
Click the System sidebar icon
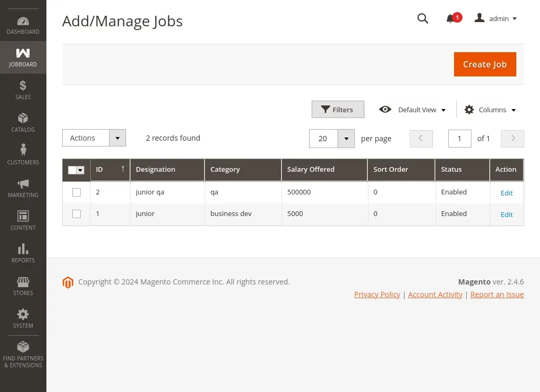coord(23,317)
